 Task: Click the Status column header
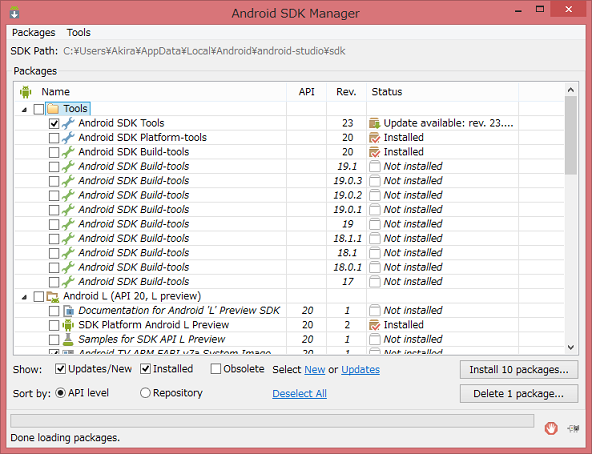tap(442, 92)
